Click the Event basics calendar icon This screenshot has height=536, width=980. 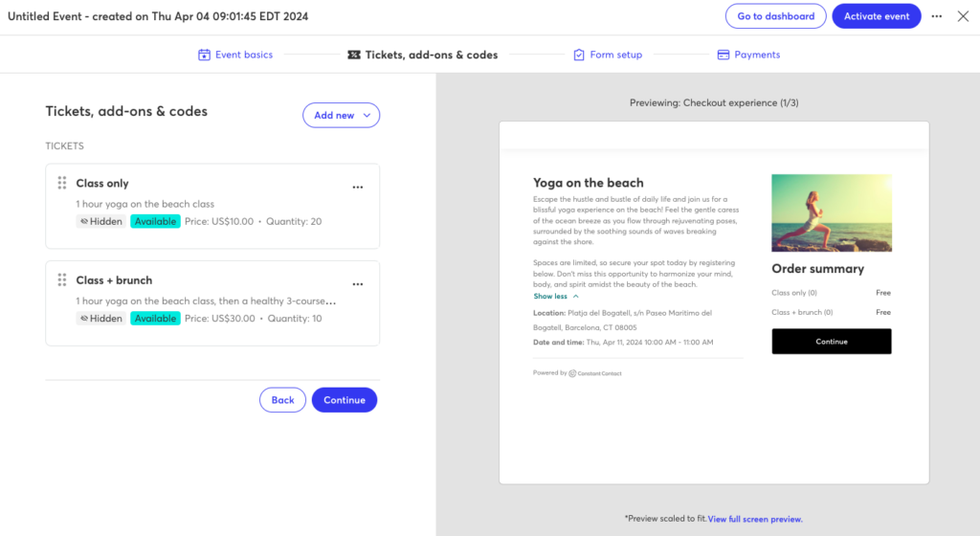(x=204, y=56)
